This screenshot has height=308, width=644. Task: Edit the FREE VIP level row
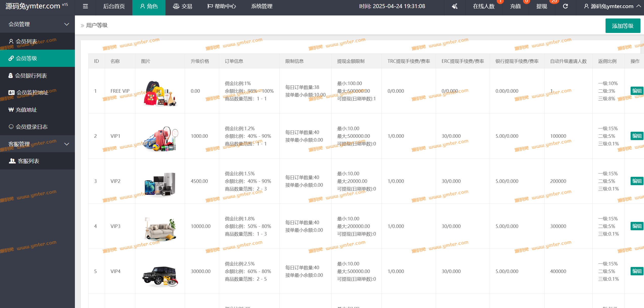[637, 91]
